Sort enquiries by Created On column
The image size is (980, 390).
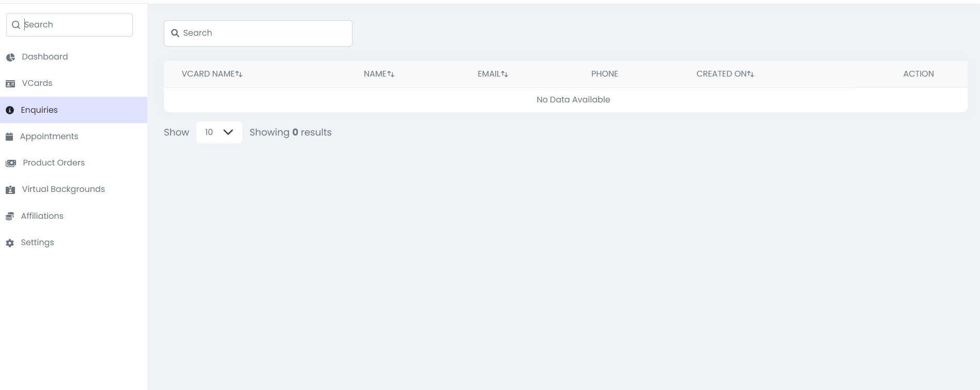[725, 74]
